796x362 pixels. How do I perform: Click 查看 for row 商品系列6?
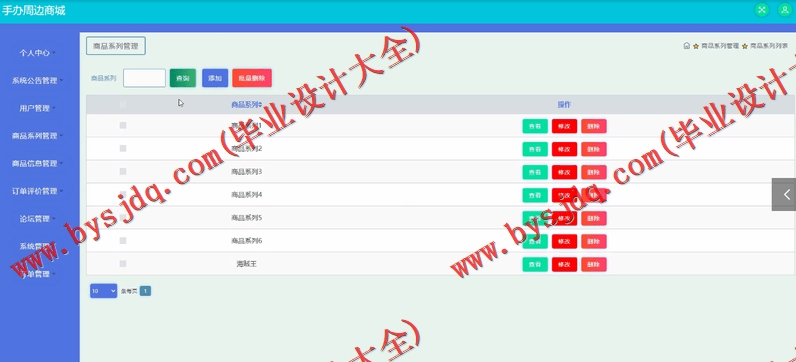coord(535,241)
